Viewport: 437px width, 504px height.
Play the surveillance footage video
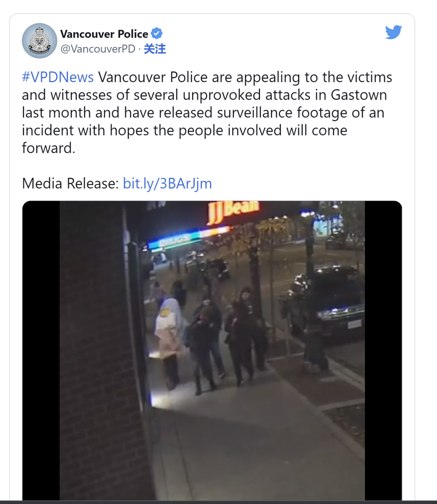[212, 351]
